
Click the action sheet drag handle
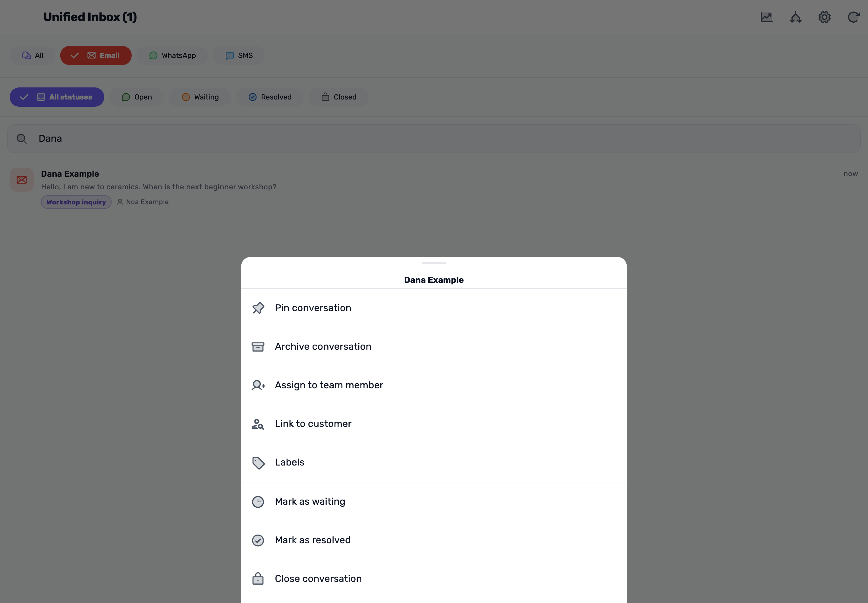pos(434,263)
